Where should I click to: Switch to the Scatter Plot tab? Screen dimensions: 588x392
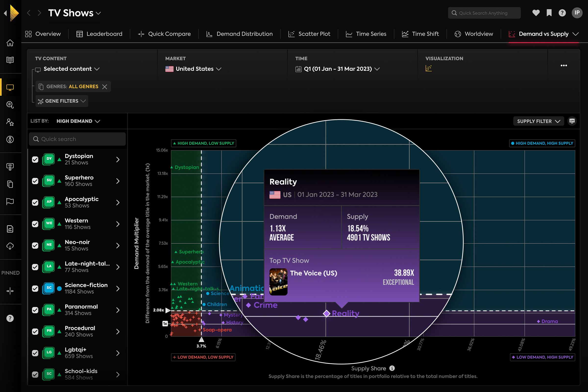tap(309, 34)
